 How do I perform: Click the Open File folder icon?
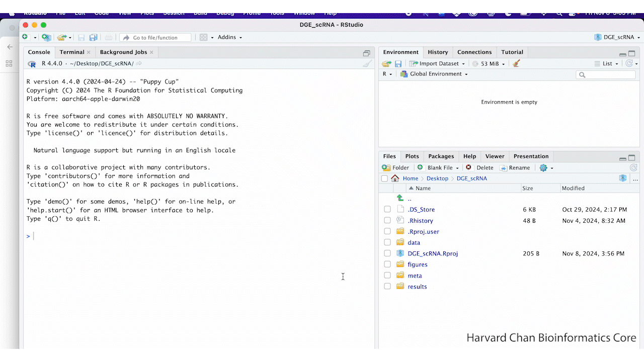(x=61, y=37)
